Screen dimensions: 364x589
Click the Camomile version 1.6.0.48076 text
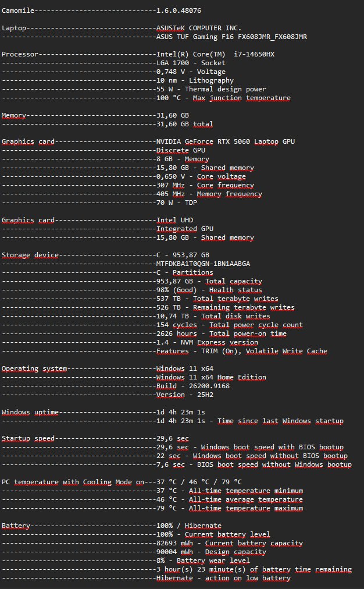pyautogui.click(x=179, y=10)
